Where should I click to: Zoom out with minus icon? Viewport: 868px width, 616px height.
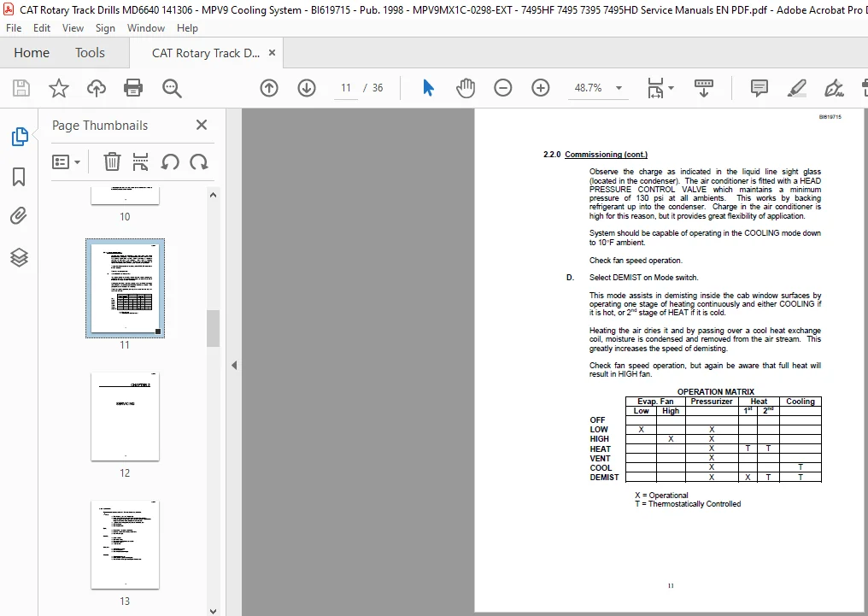pos(502,88)
